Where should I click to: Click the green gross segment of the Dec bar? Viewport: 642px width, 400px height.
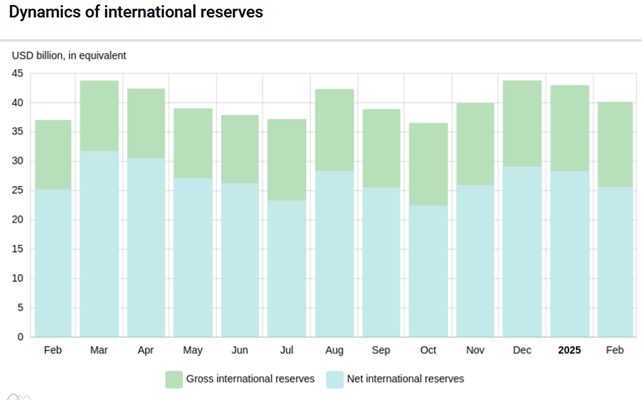point(522,123)
